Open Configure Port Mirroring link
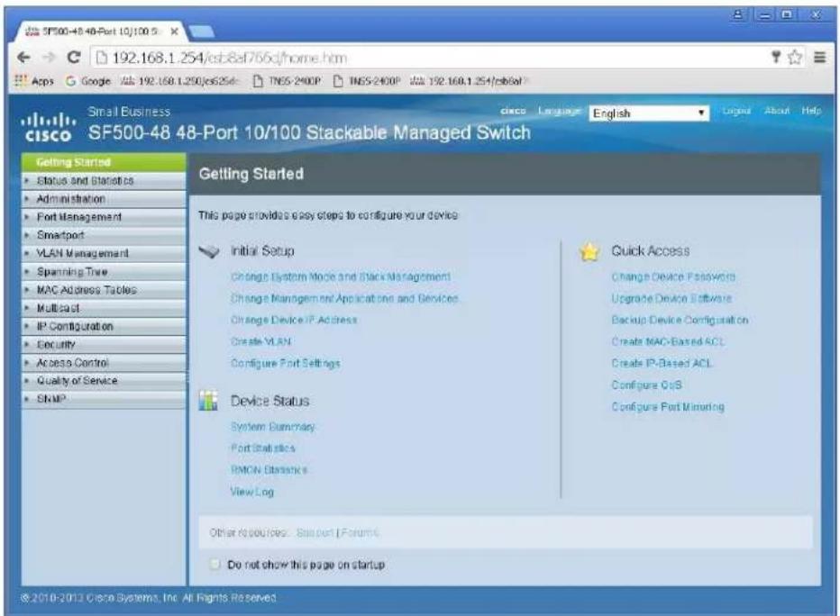The height and width of the screenshot is (616, 840). [668, 407]
